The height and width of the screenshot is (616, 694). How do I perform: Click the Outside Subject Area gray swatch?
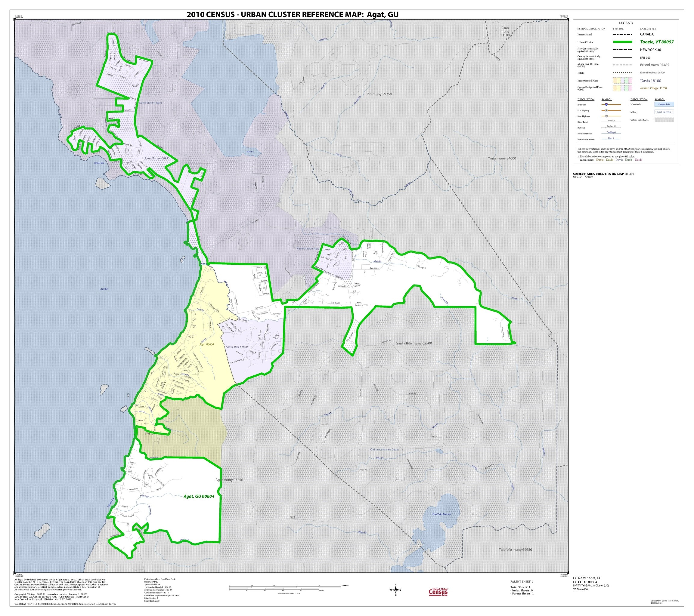click(x=664, y=120)
